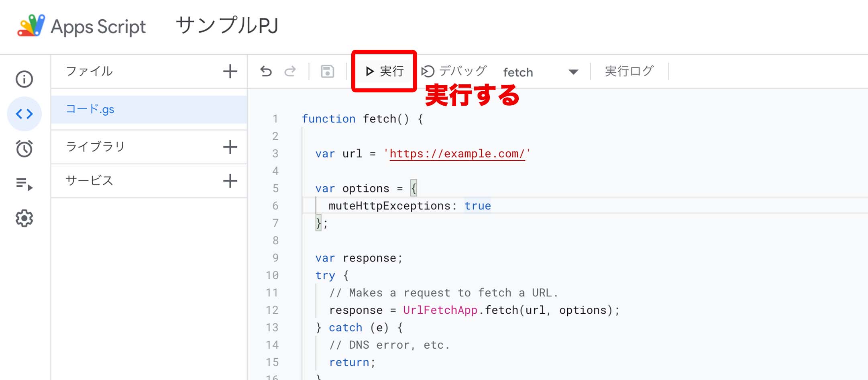Add a library with the plus icon
868x380 pixels.
[x=230, y=147]
